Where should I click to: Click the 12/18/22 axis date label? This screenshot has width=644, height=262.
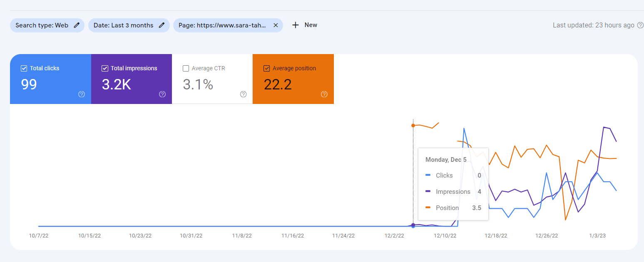click(x=496, y=235)
